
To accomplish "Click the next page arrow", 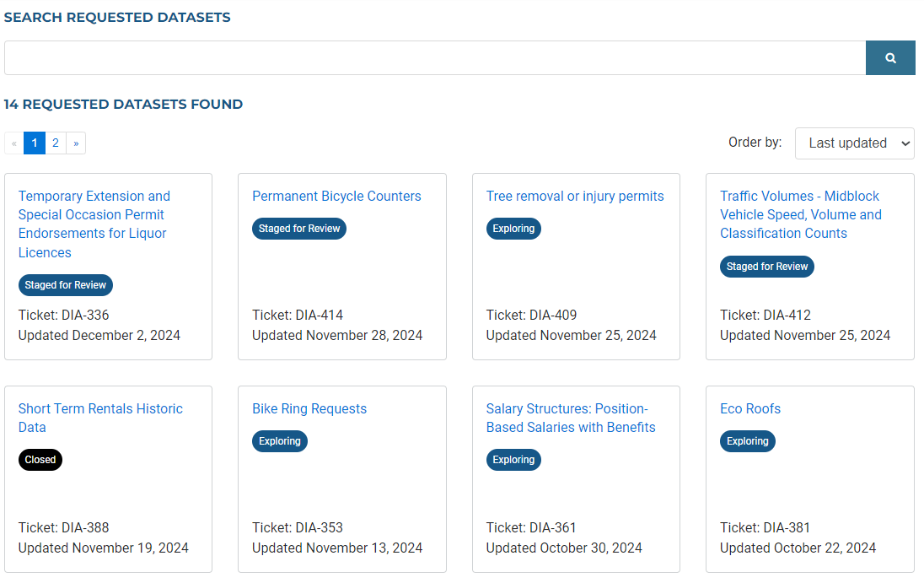I will coord(76,143).
